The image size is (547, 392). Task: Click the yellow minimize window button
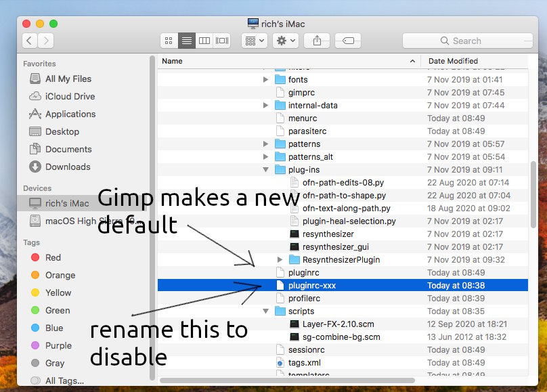pos(40,24)
